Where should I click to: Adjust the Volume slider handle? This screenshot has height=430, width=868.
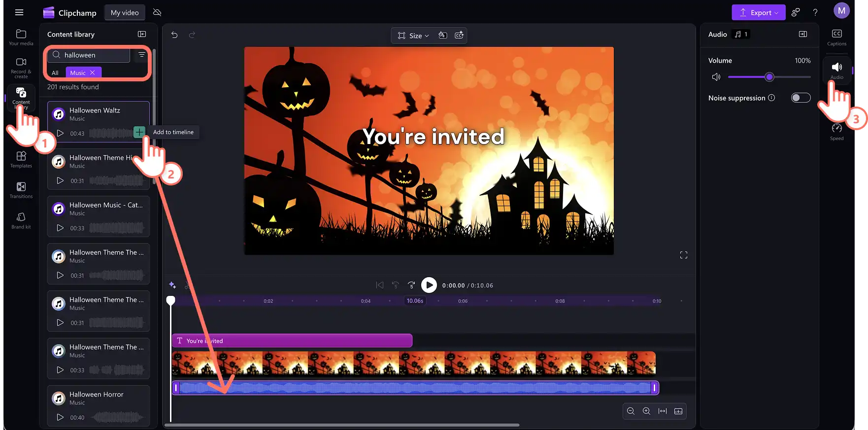coord(769,77)
